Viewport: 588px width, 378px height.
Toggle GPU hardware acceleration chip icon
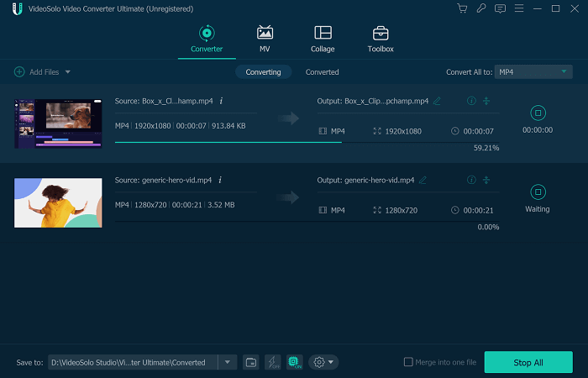click(294, 362)
